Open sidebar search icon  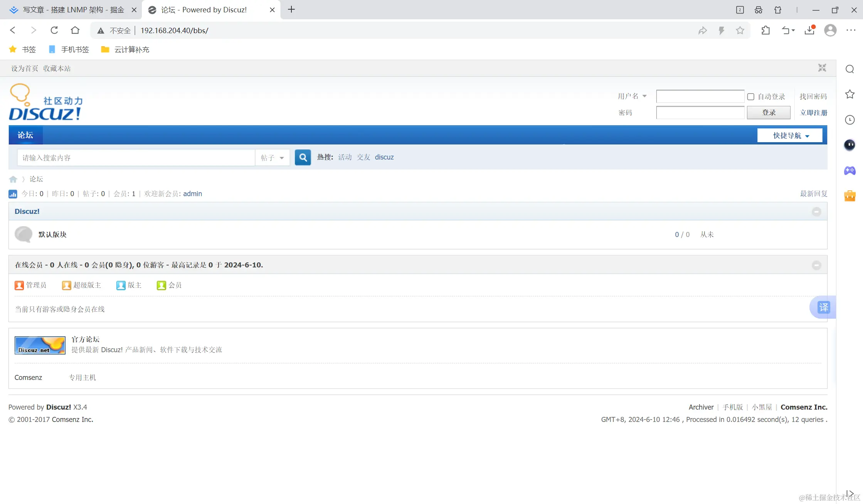pos(850,69)
